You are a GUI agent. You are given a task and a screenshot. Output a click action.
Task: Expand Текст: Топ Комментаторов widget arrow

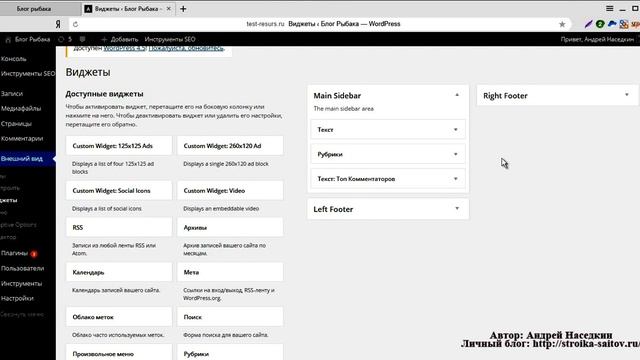(456, 179)
